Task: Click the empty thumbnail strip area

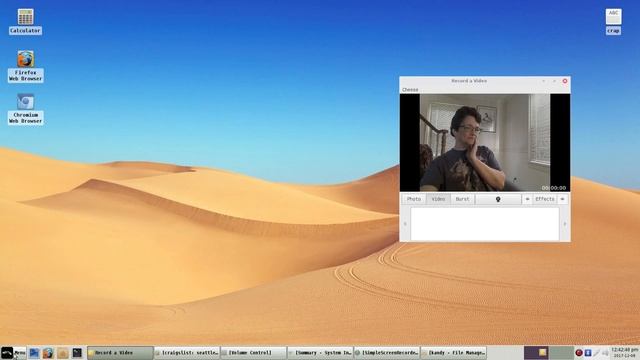Action: (485, 224)
